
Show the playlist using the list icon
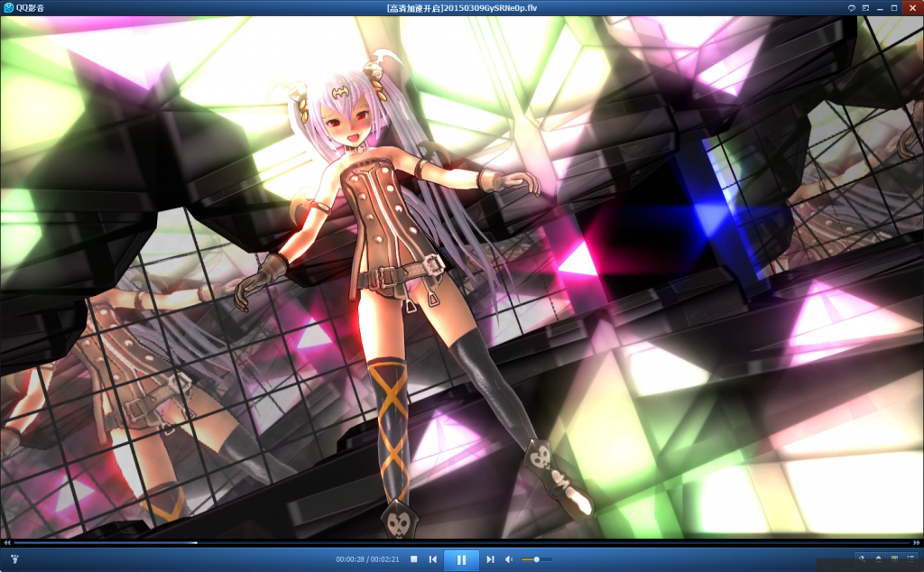910,559
